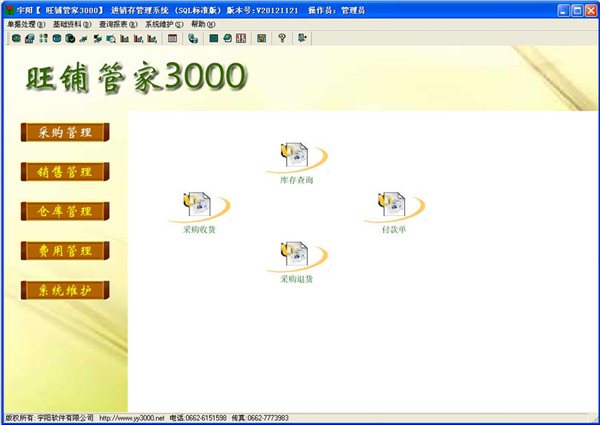600x425 pixels.
Task: Open the 采购收货 module icon
Action: click(199, 213)
